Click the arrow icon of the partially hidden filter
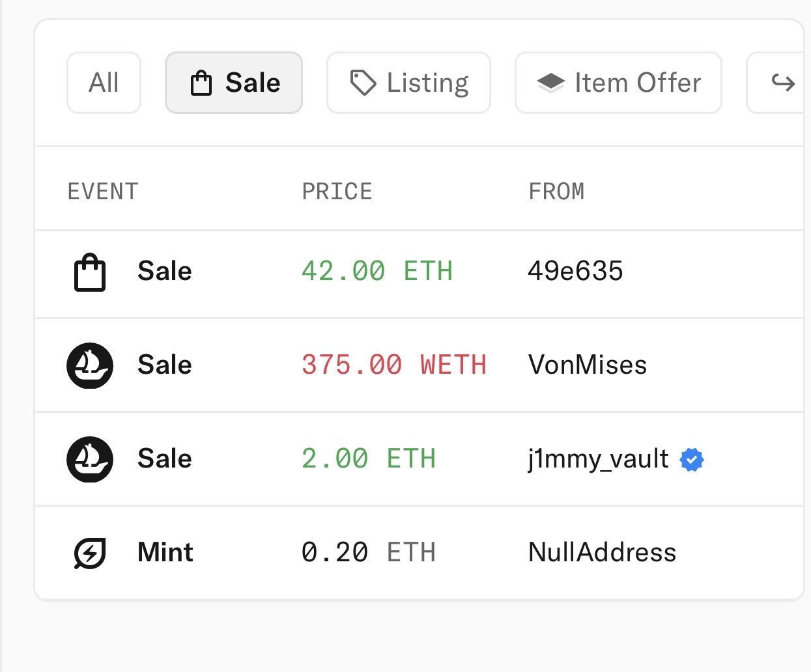The height and width of the screenshot is (672, 811). [x=782, y=83]
